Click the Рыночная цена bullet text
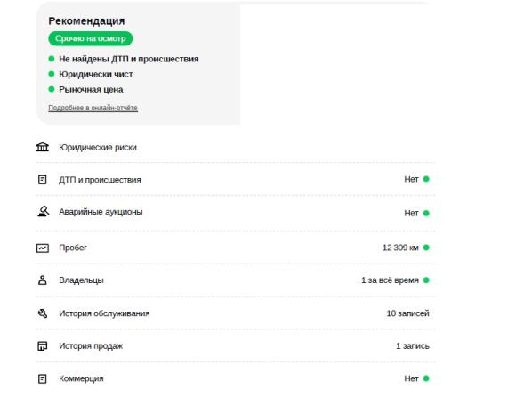 click(91, 89)
